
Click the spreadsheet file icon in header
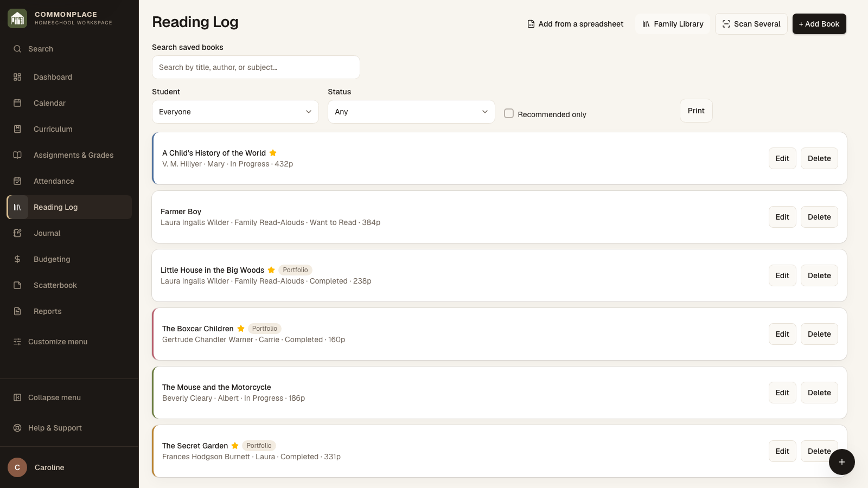click(x=531, y=24)
